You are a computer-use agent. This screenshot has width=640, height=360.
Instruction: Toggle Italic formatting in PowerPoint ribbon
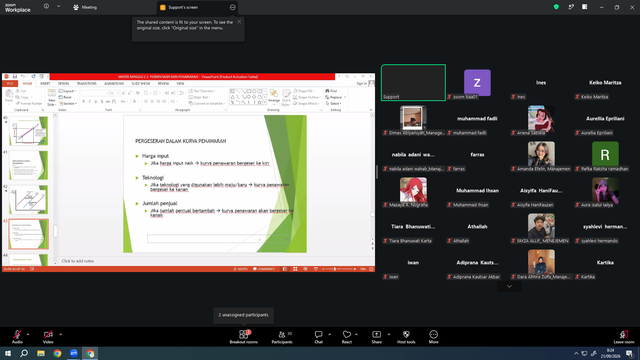tap(89, 102)
